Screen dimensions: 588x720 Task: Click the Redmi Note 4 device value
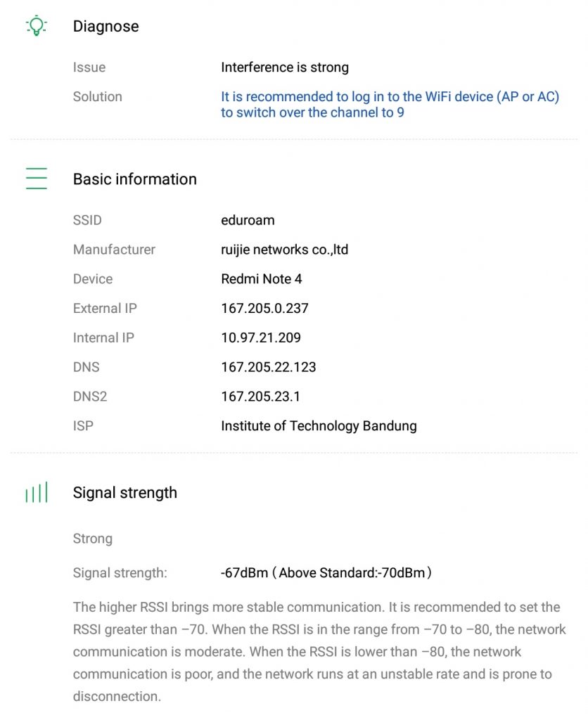(x=262, y=279)
